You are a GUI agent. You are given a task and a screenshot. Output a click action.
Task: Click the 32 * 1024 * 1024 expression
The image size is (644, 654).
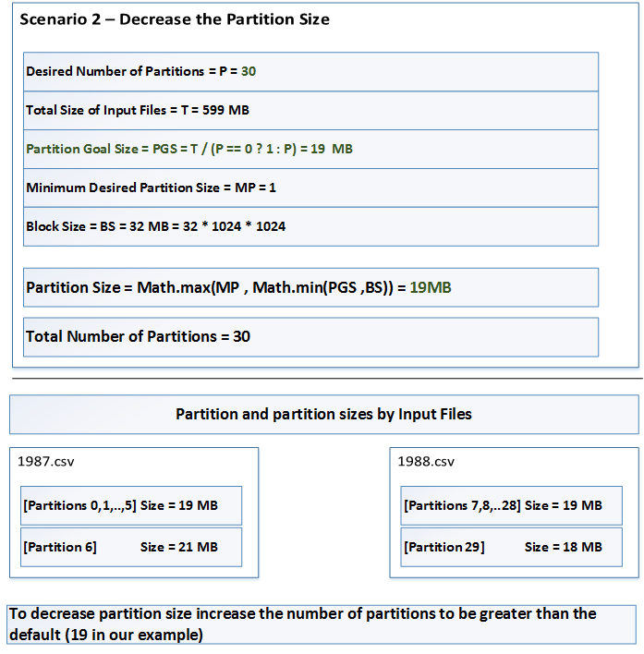click(234, 226)
